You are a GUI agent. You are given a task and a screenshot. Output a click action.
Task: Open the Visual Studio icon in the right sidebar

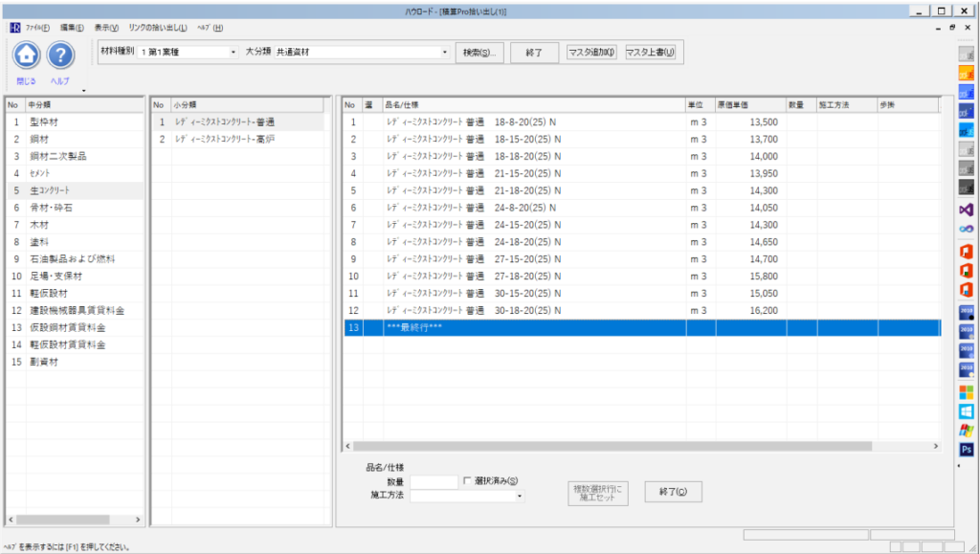tap(966, 209)
